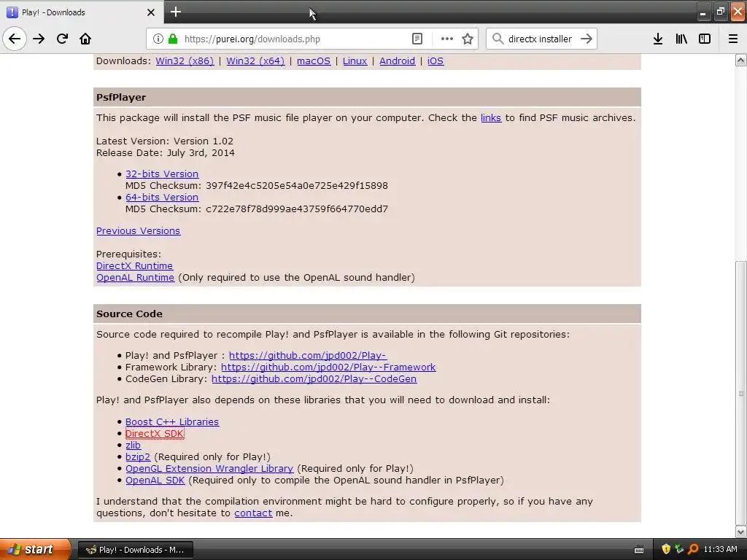Click the 'Latest Version: Version 1.02' text
The width and height of the screenshot is (747, 560).
pyautogui.click(x=165, y=141)
